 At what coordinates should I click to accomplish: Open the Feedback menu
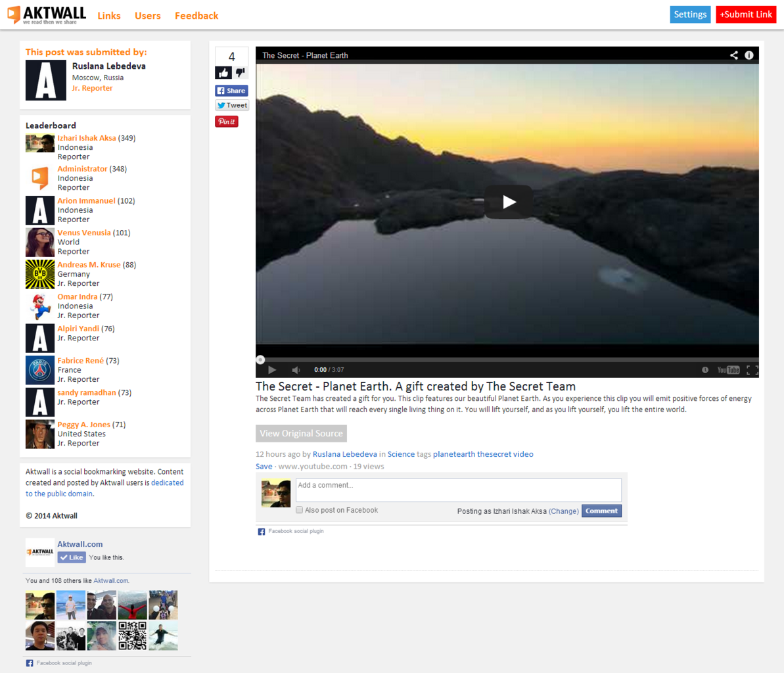[x=196, y=16]
